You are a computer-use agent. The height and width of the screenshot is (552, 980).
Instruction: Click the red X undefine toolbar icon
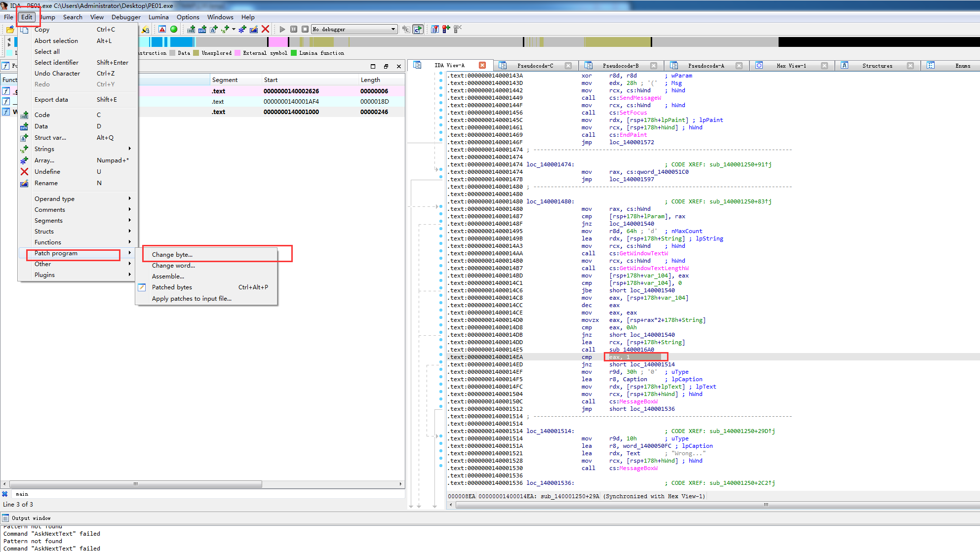pyautogui.click(x=266, y=29)
